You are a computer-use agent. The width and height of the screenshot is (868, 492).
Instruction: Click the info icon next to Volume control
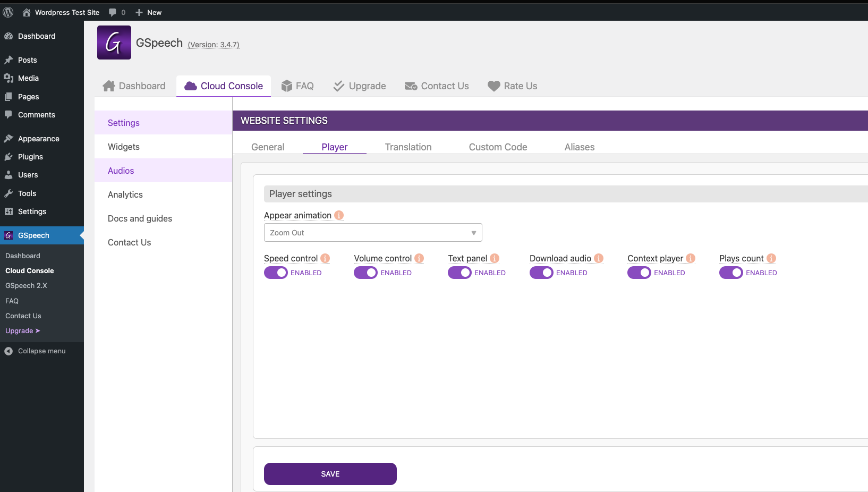[x=419, y=258]
